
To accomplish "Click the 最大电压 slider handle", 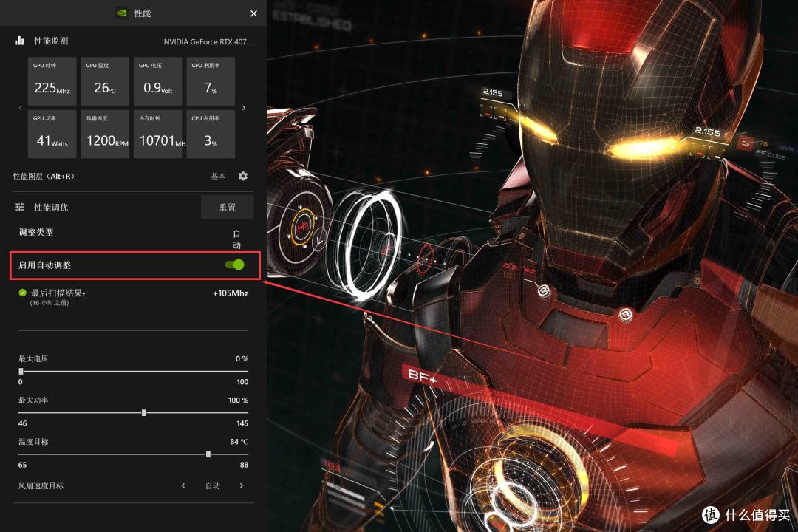I will pyautogui.click(x=21, y=371).
